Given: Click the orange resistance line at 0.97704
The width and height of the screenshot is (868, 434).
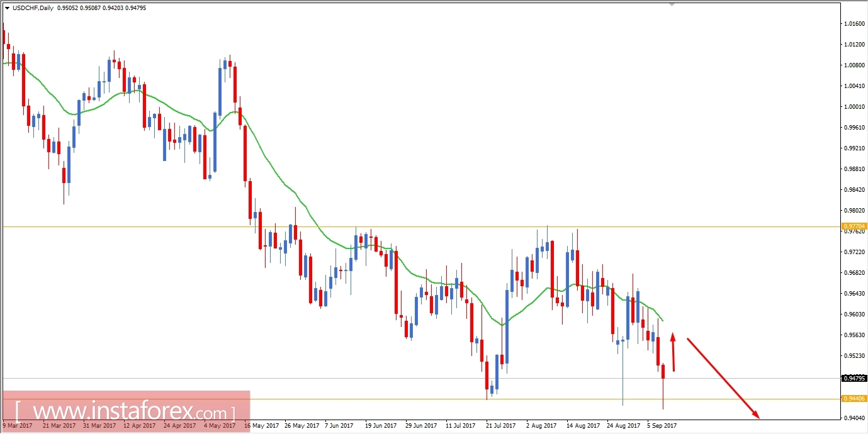Looking at the screenshot, I should pyautogui.click(x=441, y=226).
